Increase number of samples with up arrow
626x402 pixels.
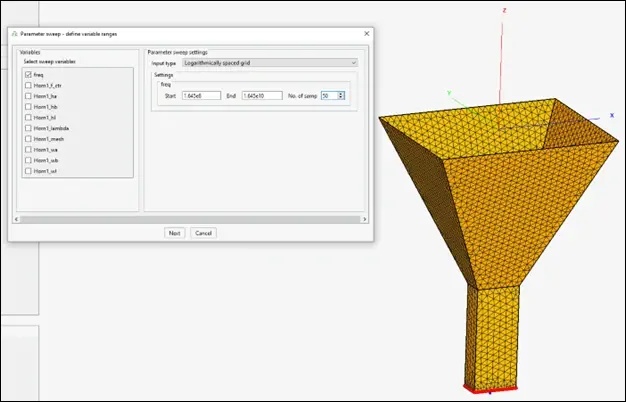click(342, 93)
